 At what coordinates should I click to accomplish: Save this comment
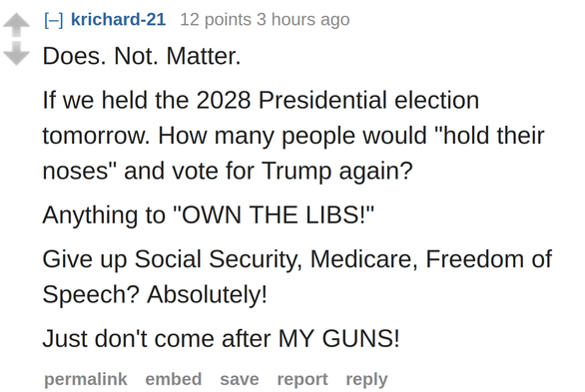click(240, 379)
